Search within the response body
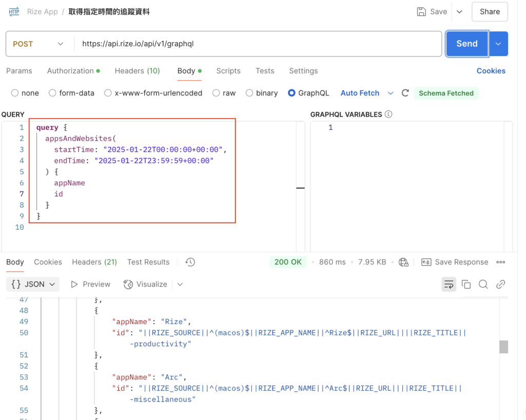 tap(483, 284)
